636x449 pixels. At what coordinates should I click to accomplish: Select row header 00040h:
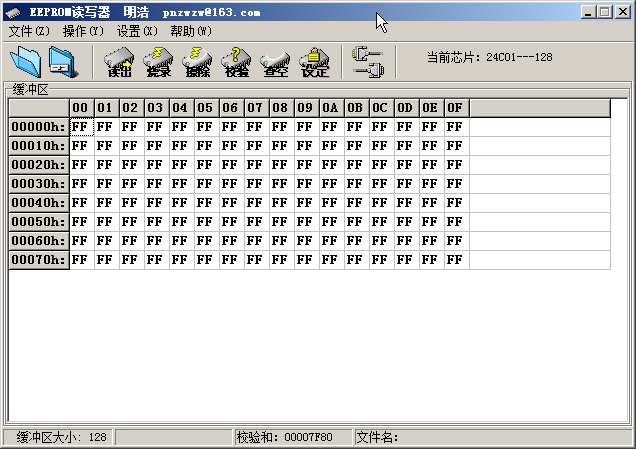click(x=39, y=202)
